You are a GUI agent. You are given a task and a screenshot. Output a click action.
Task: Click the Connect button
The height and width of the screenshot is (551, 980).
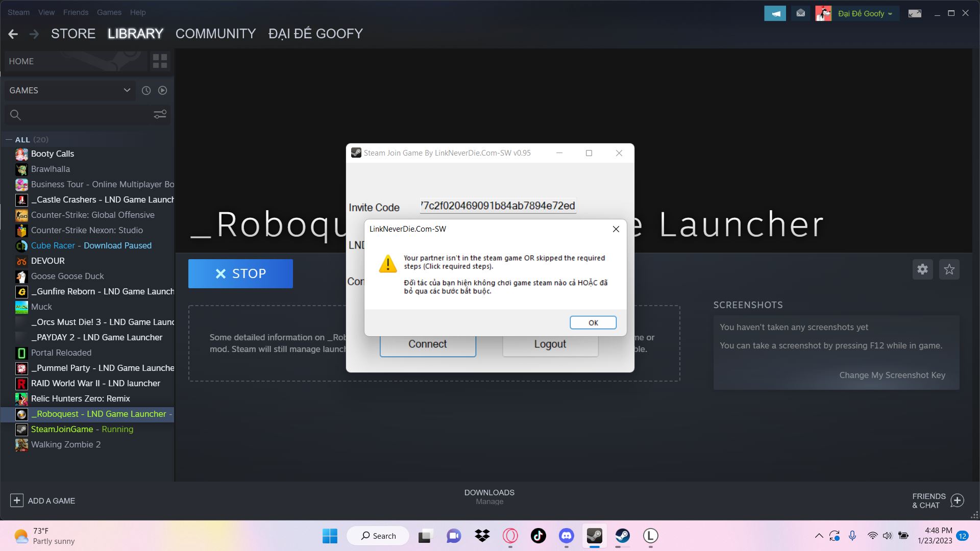point(428,344)
